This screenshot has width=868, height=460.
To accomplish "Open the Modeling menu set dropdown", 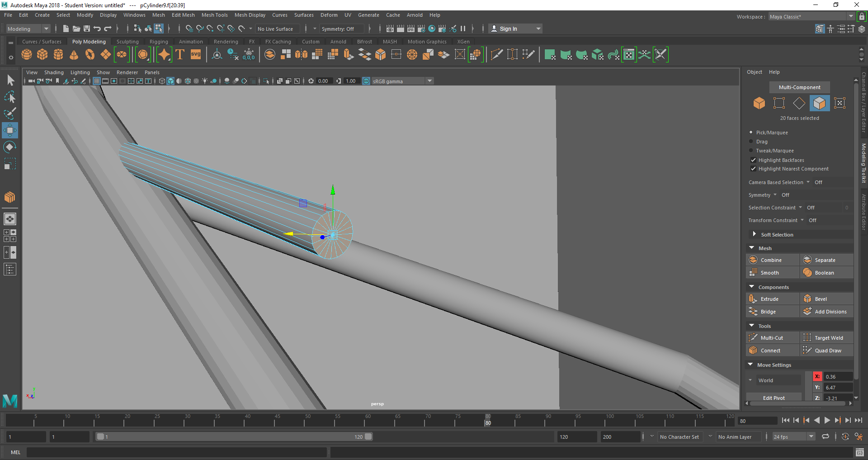I will point(28,29).
